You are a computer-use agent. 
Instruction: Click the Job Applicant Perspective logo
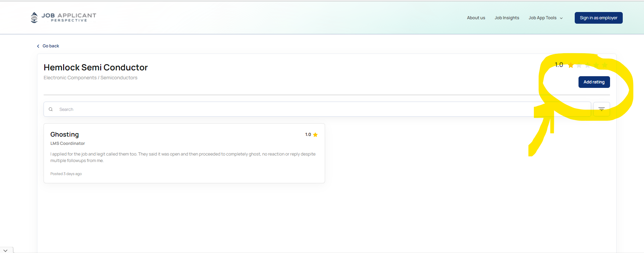pyautogui.click(x=63, y=18)
